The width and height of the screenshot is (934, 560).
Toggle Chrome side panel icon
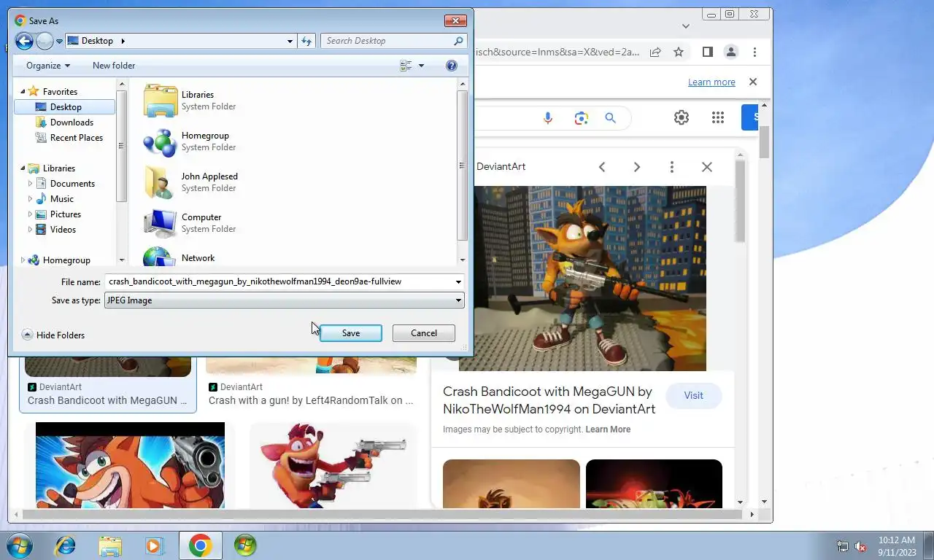tap(707, 52)
